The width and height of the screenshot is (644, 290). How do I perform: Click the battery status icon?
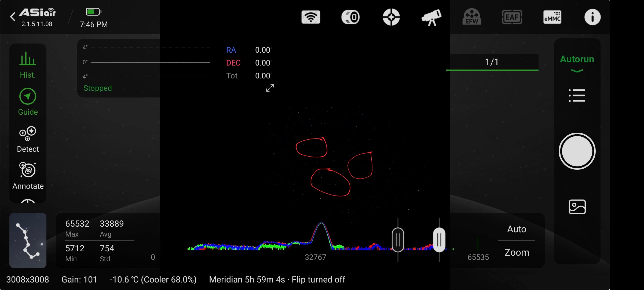[x=93, y=12]
